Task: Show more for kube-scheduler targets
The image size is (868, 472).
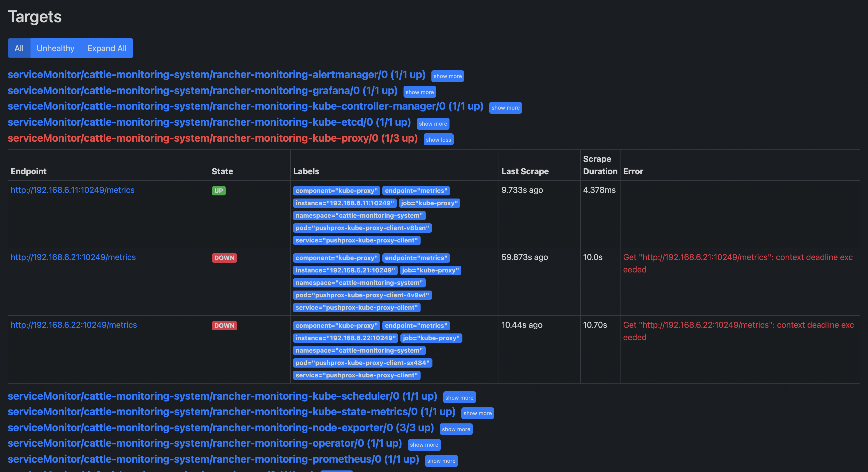Action: [459, 397]
